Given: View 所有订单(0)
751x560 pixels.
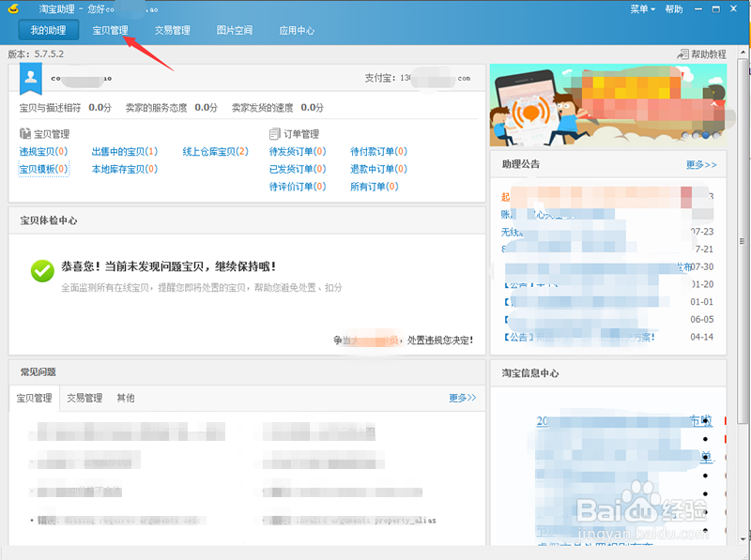Looking at the screenshot, I should pos(374,187).
